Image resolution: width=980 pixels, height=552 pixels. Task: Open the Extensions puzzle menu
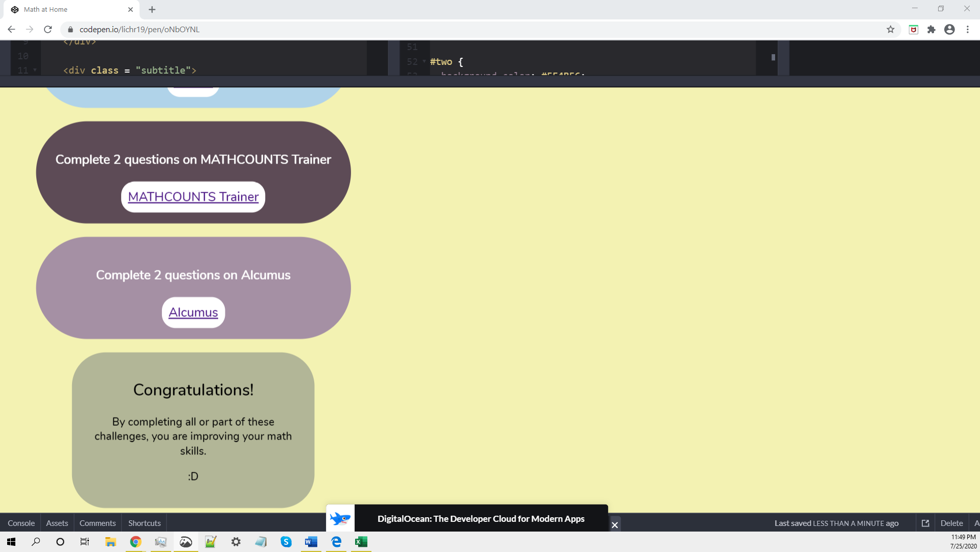(x=931, y=30)
